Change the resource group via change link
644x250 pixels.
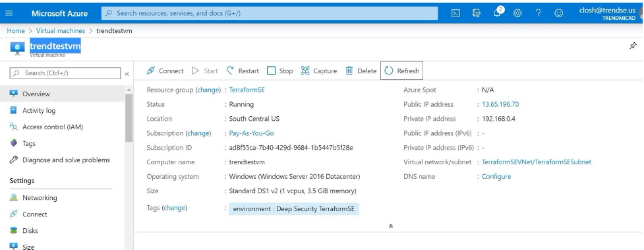[x=208, y=90]
